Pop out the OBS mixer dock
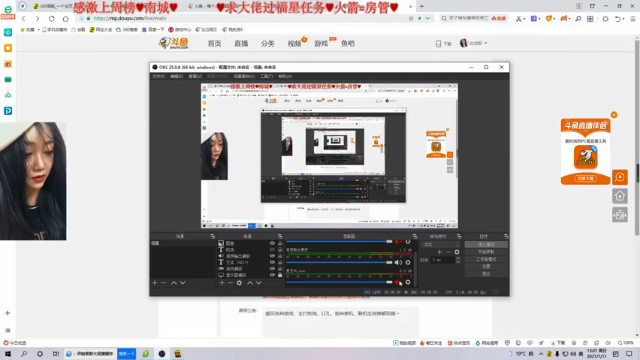640x360 pixels. 415,236
